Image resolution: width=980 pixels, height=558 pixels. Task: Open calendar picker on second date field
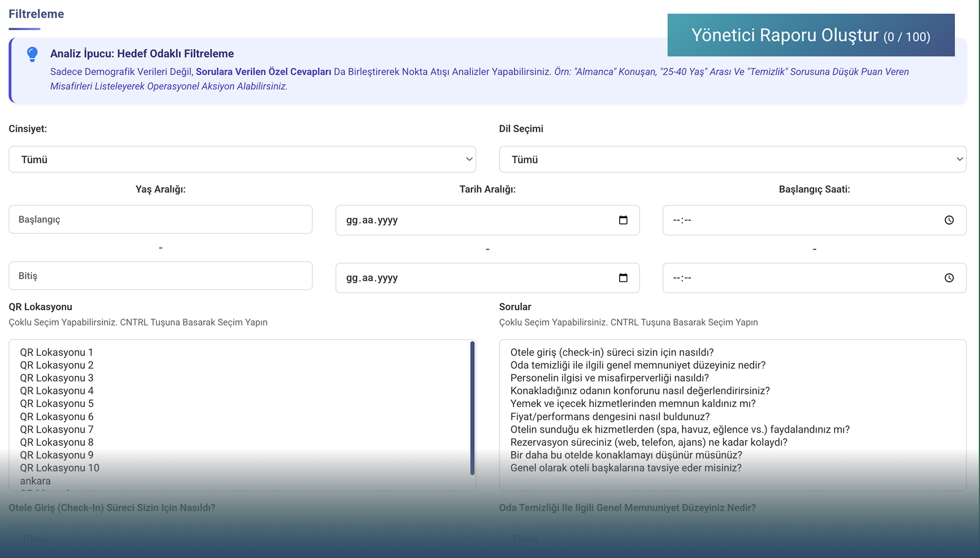click(x=623, y=278)
